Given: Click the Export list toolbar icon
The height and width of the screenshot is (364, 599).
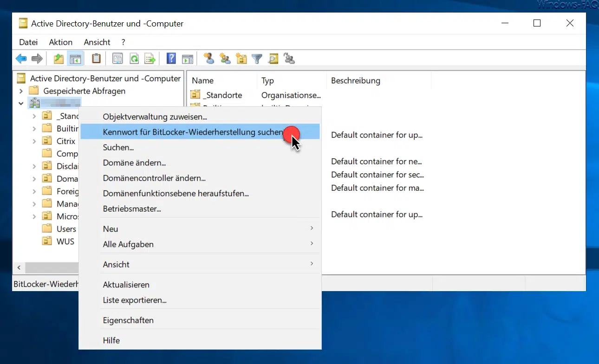Looking at the screenshot, I should coord(150,59).
